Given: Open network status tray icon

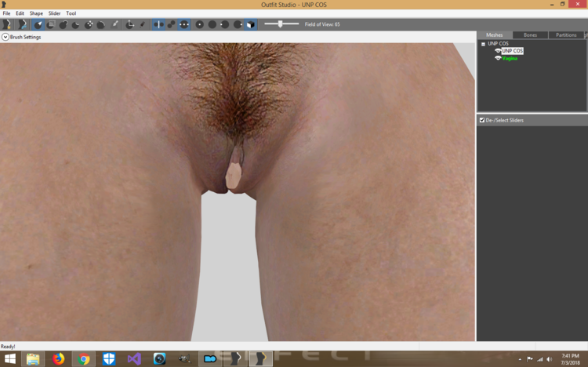Looking at the screenshot, I should (539, 359).
